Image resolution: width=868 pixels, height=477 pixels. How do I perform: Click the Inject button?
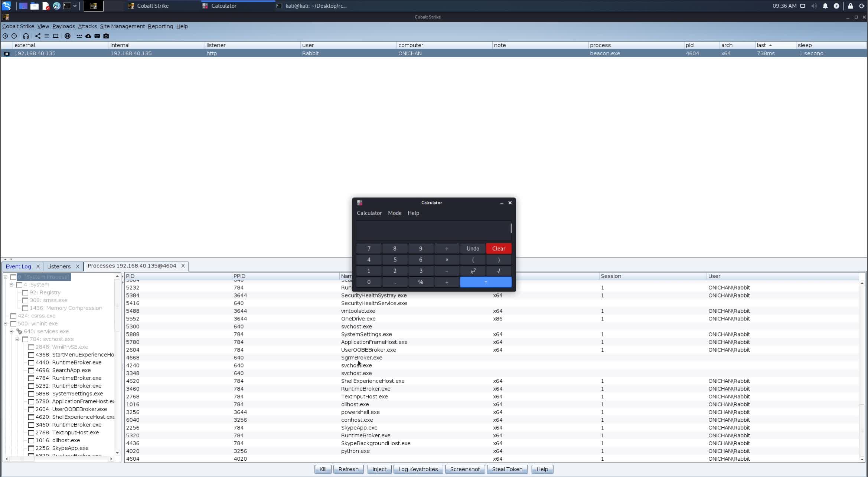(x=379, y=469)
